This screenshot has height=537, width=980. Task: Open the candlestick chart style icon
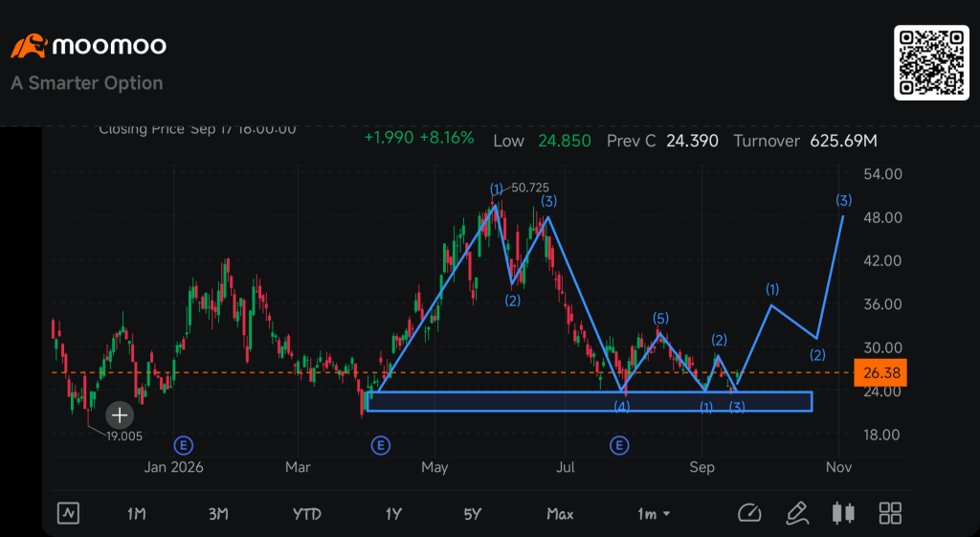(x=843, y=513)
